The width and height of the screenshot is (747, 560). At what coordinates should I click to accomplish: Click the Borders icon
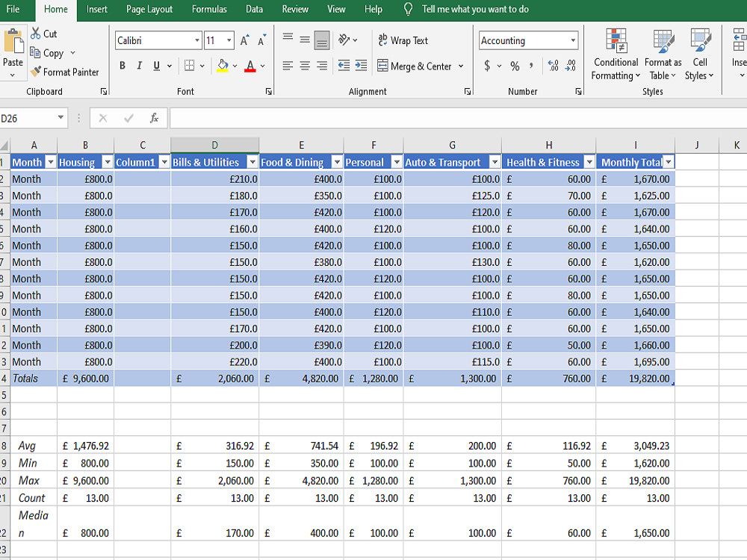point(189,66)
